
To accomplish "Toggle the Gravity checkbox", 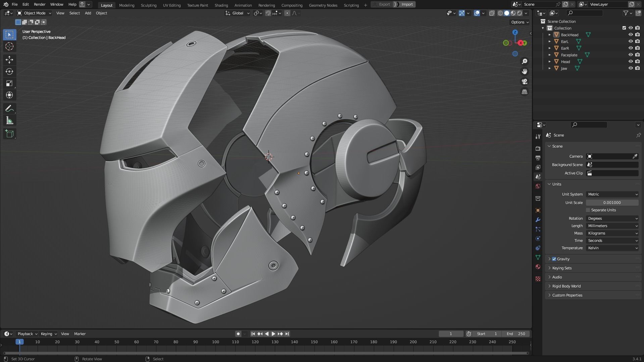I will 554,259.
